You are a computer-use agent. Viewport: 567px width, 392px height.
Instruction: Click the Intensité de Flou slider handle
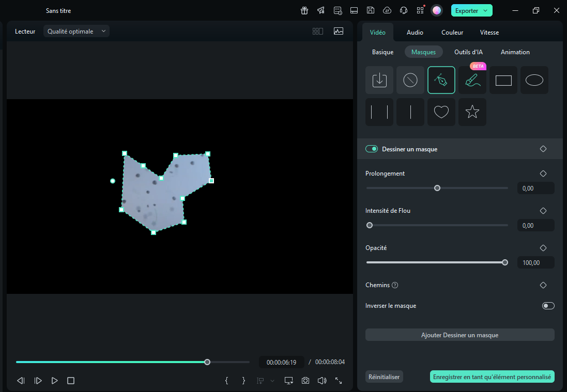(x=370, y=225)
